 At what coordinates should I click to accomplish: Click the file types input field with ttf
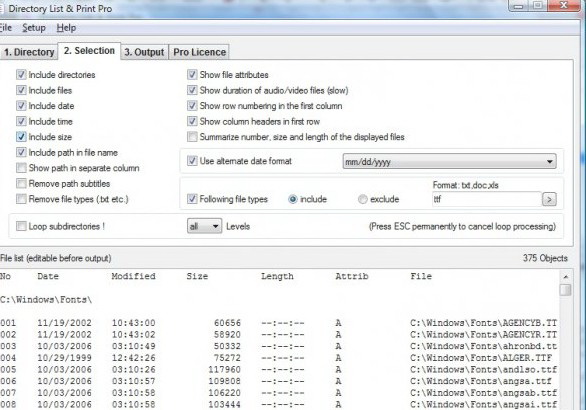pyautogui.click(x=487, y=199)
